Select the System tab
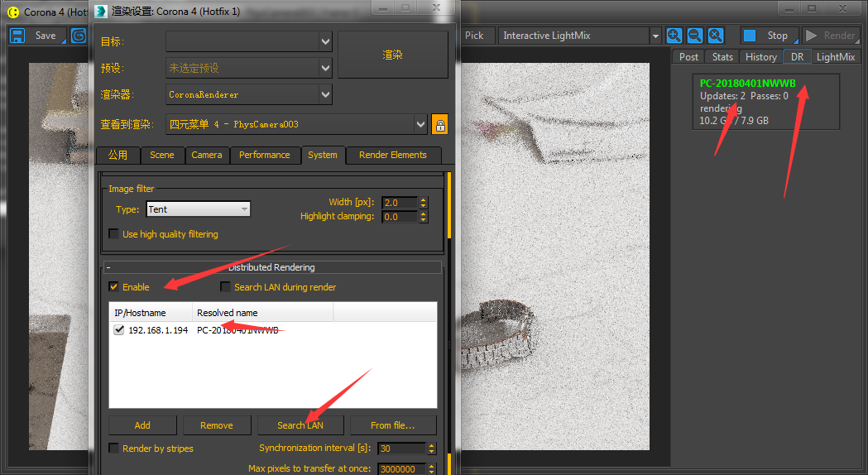The image size is (868, 475). click(323, 155)
